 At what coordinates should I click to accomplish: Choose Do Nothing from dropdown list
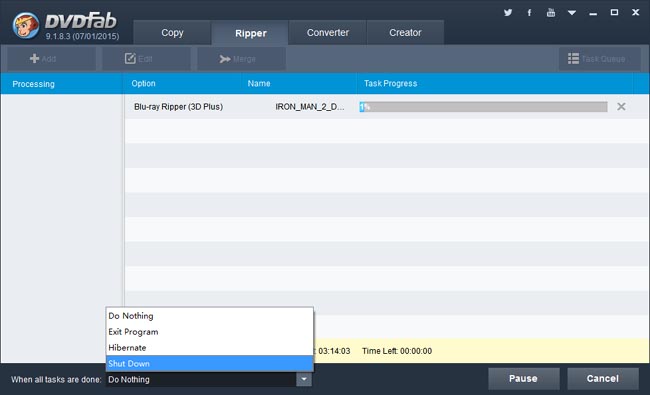point(210,316)
